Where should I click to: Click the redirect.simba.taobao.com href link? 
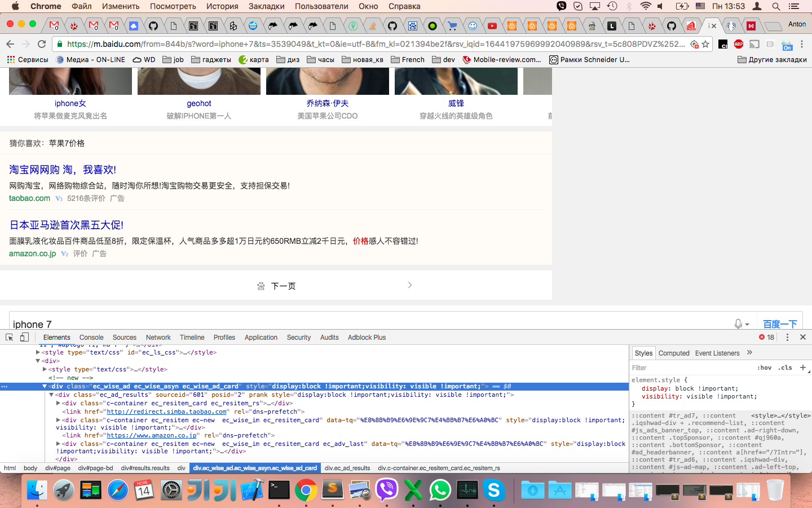[166, 411]
